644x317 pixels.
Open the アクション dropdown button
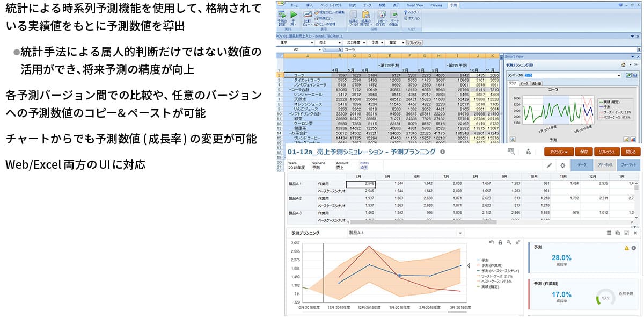[x=559, y=152]
